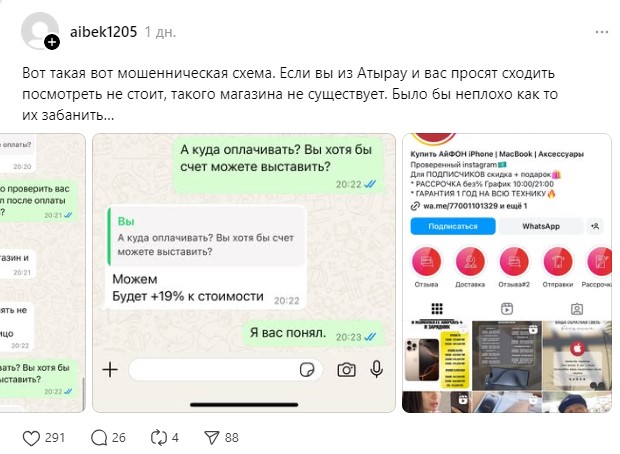Tap the sticker icon in message field

pos(307,370)
